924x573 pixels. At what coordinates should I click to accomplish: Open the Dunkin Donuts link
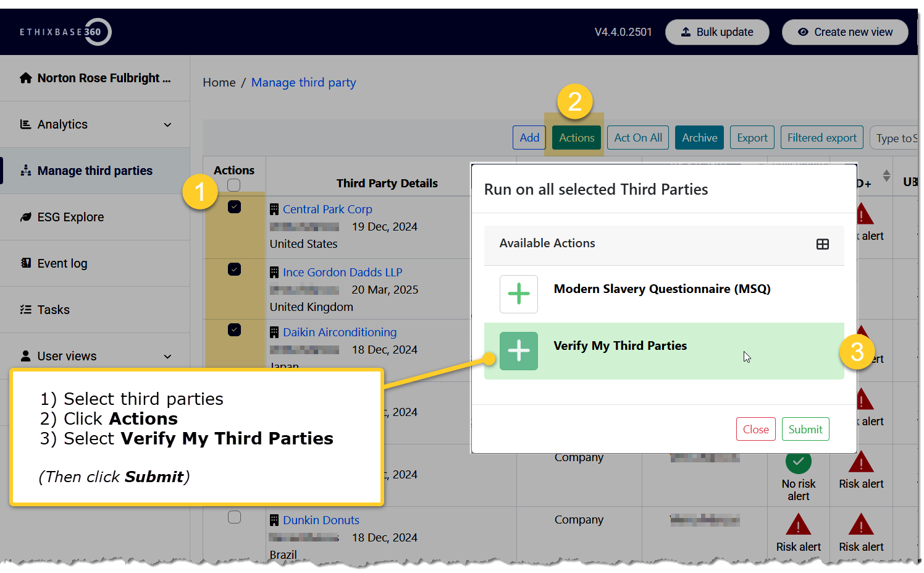pyautogui.click(x=321, y=520)
